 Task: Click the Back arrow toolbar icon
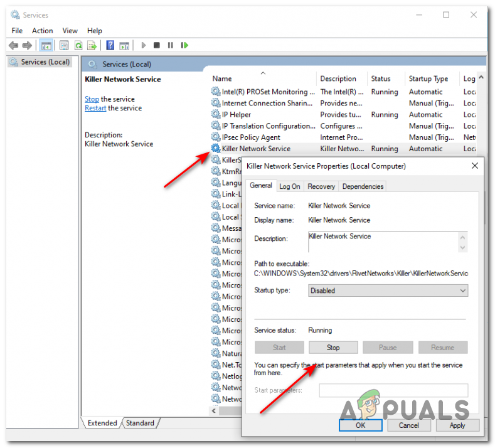[13, 45]
